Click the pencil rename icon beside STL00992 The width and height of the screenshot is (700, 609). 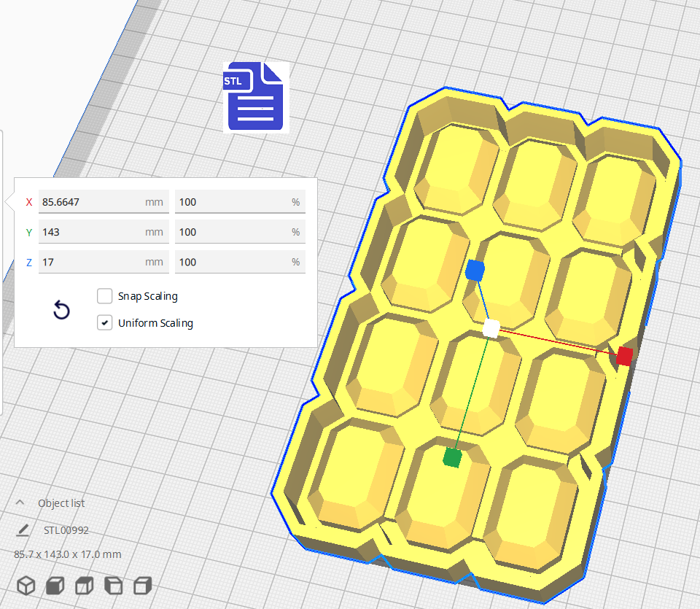pos(23,530)
